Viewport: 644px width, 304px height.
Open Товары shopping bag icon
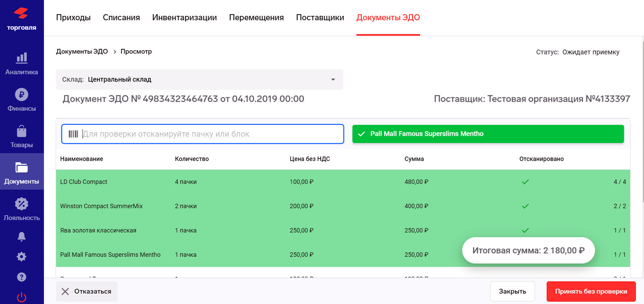tap(21, 130)
